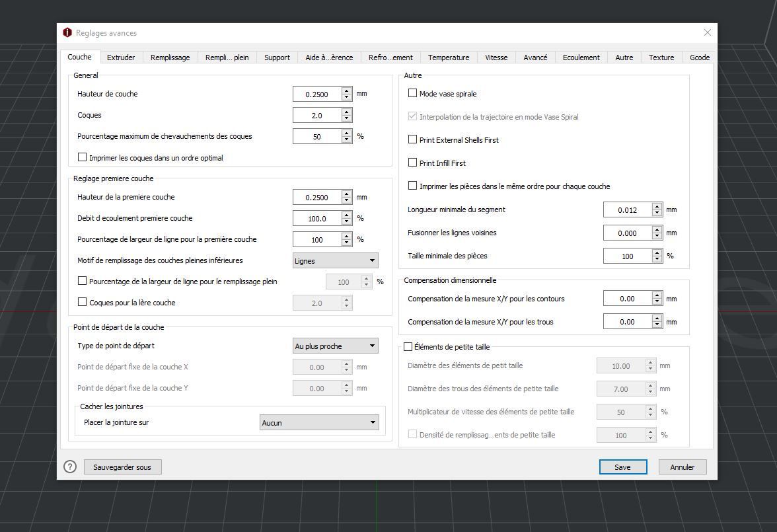
Task: Decrease Pourcentage de largeur de ligne première couche
Action: 347,243
